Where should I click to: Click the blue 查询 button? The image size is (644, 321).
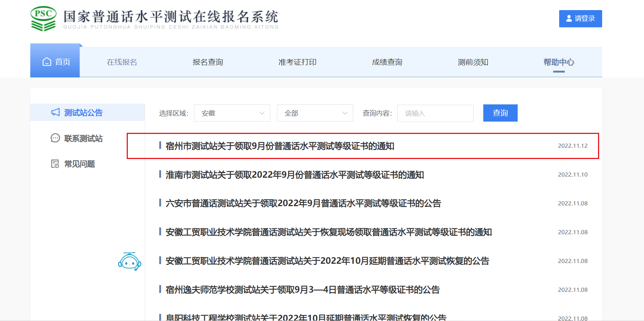click(x=500, y=113)
